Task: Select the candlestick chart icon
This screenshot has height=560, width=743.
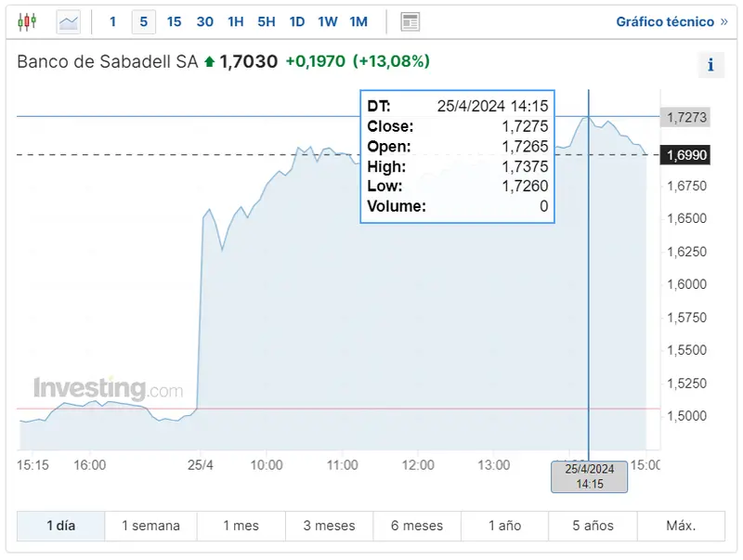Action: pyautogui.click(x=28, y=20)
